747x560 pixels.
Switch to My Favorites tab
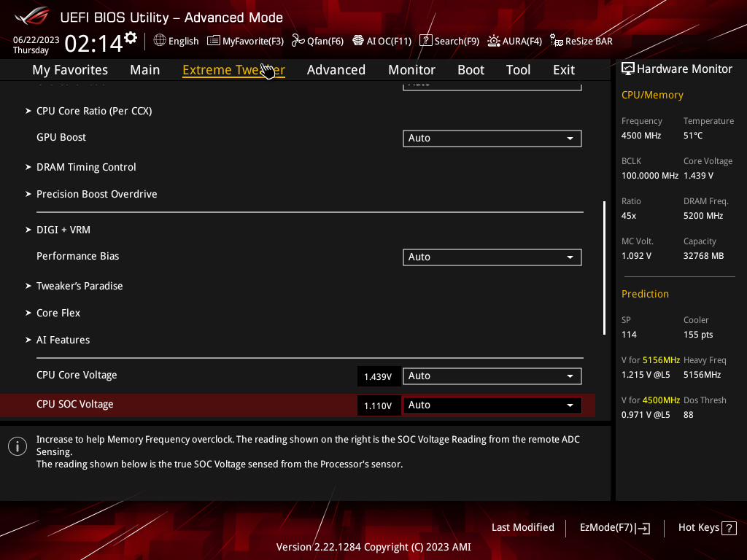[70, 70]
